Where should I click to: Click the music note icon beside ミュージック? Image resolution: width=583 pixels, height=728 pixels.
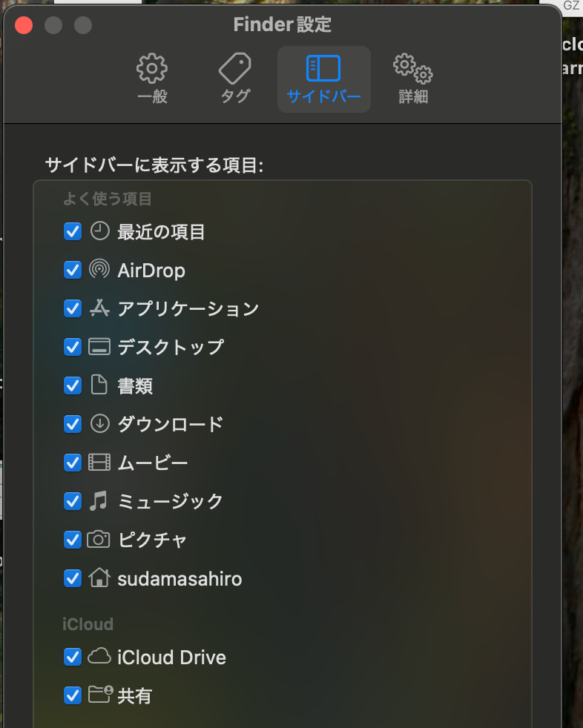coord(99,501)
